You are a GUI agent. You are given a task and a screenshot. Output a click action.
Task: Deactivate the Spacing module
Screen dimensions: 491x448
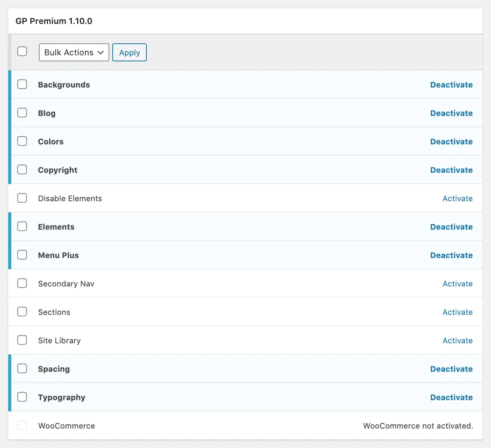pos(451,369)
